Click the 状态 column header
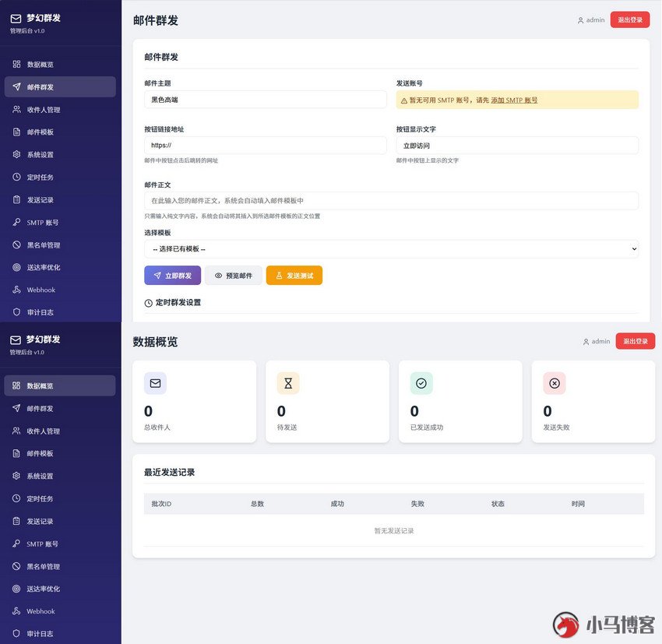 tap(498, 504)
